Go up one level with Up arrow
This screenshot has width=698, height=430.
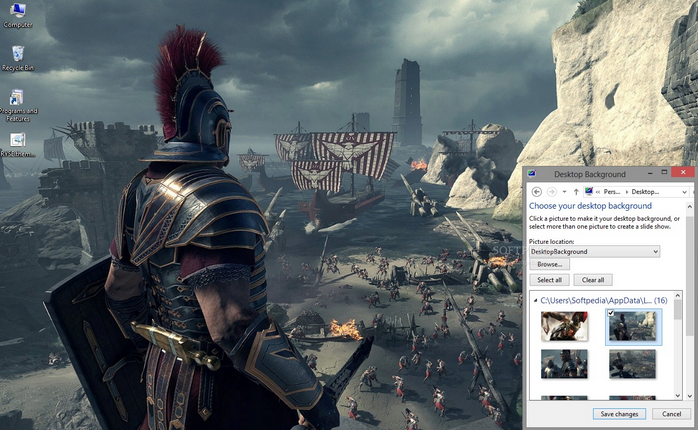click(576, 192)
